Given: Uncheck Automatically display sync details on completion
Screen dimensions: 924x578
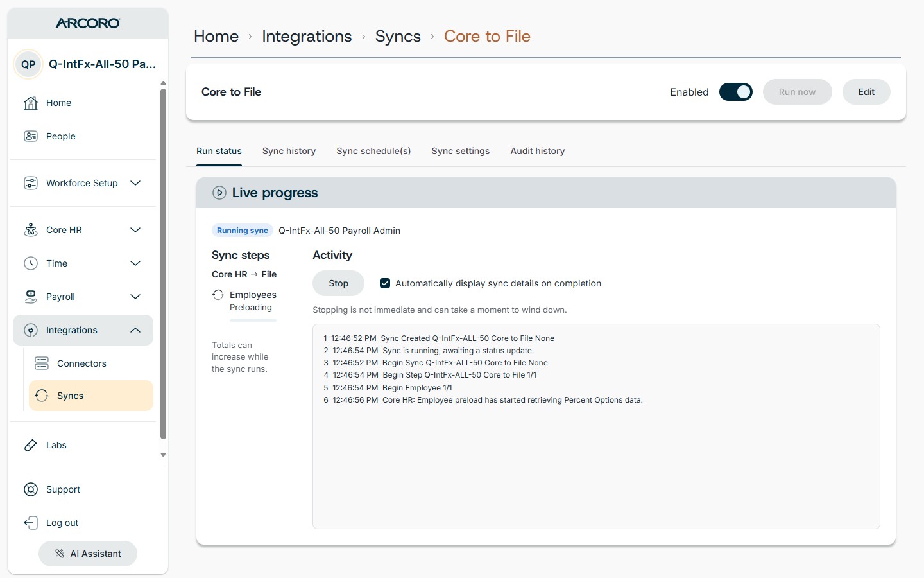Looking at the screenshot, I should 385,283.
